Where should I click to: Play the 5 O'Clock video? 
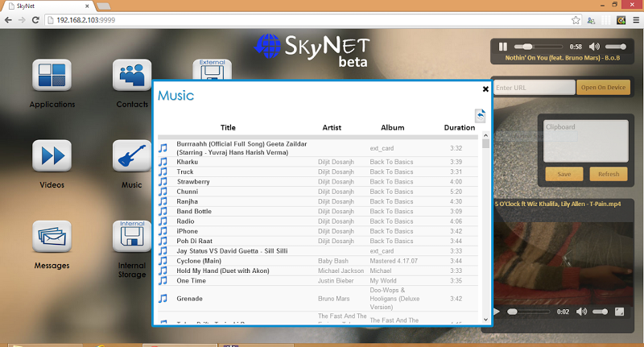point(496,312)
